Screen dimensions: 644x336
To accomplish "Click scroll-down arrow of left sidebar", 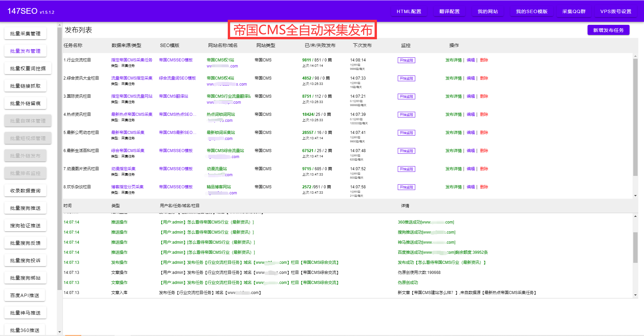I will coord(59,332).
